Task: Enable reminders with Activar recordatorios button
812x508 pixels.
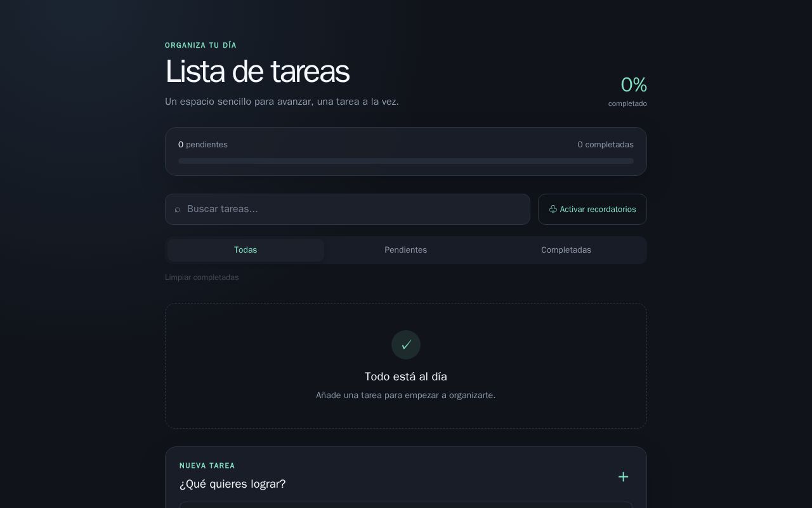Action: click(593, 210)
